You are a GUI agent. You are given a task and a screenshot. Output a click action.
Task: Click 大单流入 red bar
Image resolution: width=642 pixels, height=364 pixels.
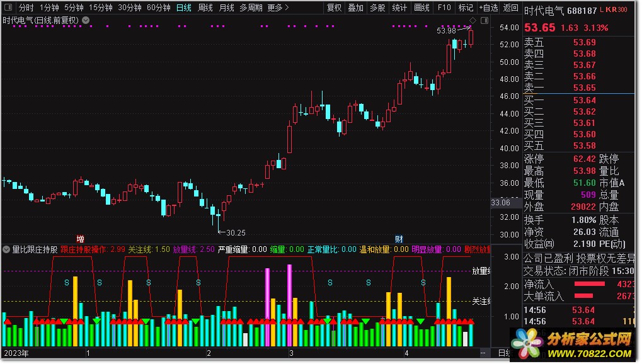click(583, 295)
